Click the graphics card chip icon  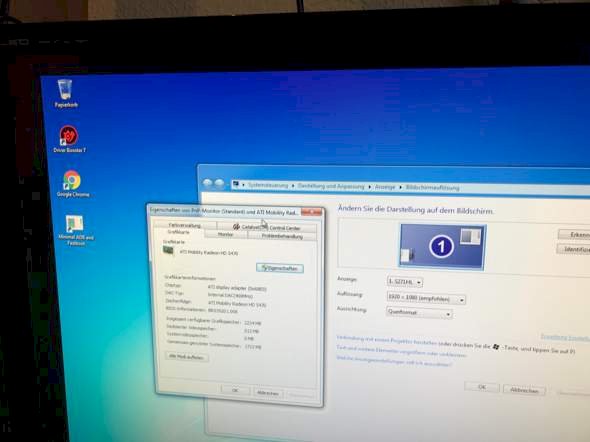click(168, 250)
